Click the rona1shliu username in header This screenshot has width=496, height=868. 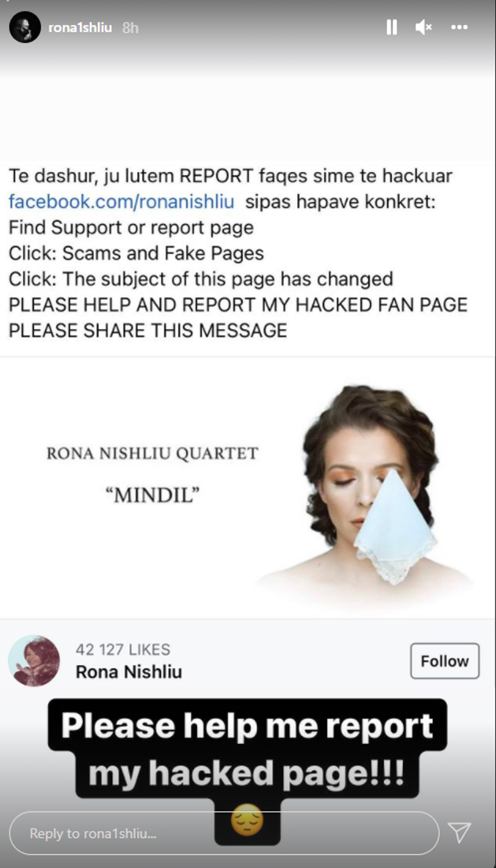click(x=80, y=28)
